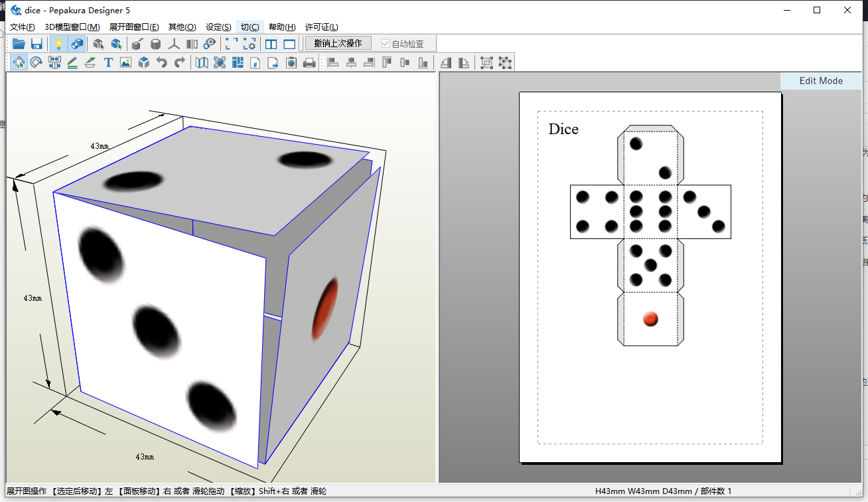Toggle the eye-with-link visibility icon
This screenshot has height=502, width=868.
[x=210, y=44]
